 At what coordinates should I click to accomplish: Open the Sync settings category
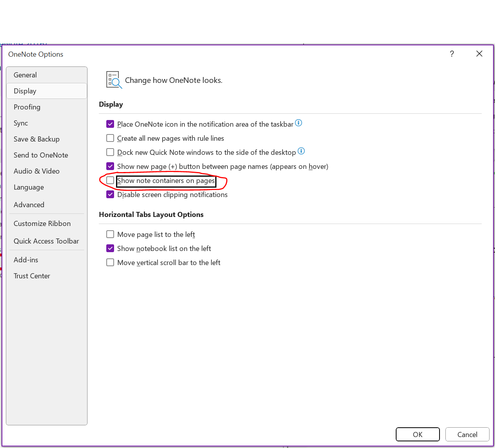coord(46,123)
